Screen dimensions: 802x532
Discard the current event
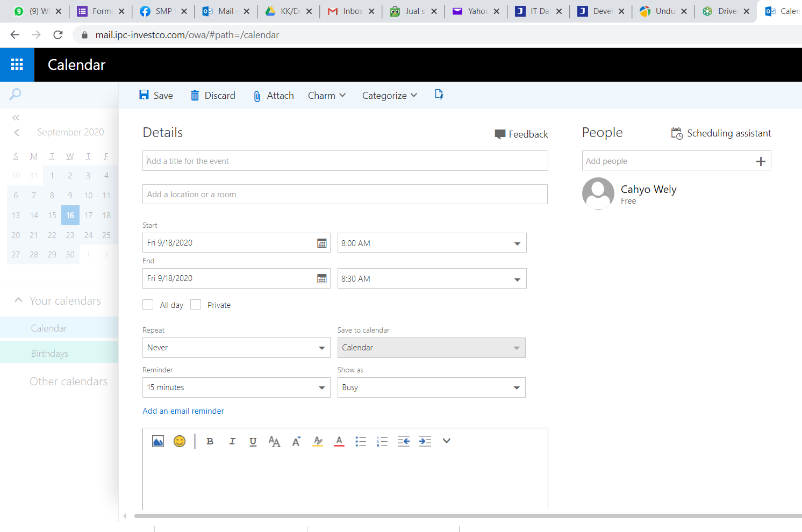click(x=212, y=95)
